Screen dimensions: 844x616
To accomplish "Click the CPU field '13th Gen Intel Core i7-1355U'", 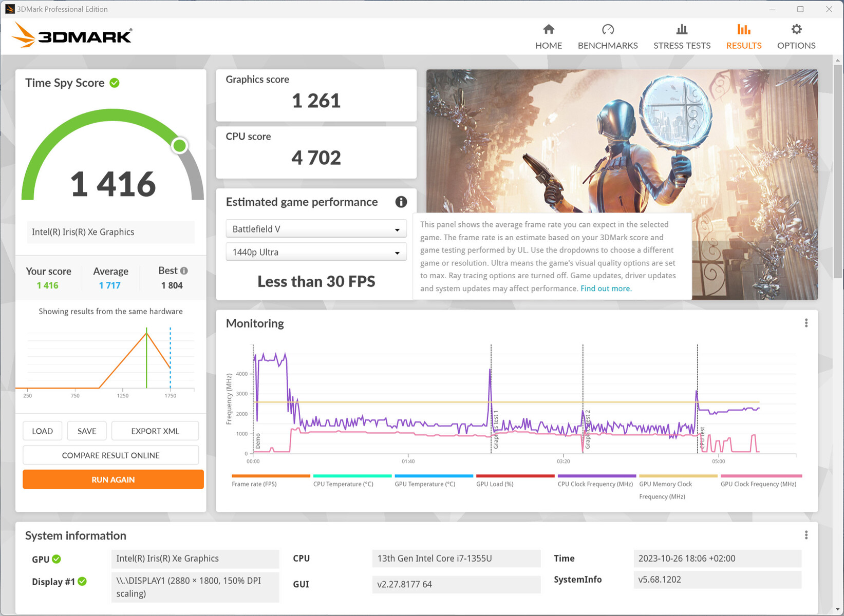I will 456,559.
